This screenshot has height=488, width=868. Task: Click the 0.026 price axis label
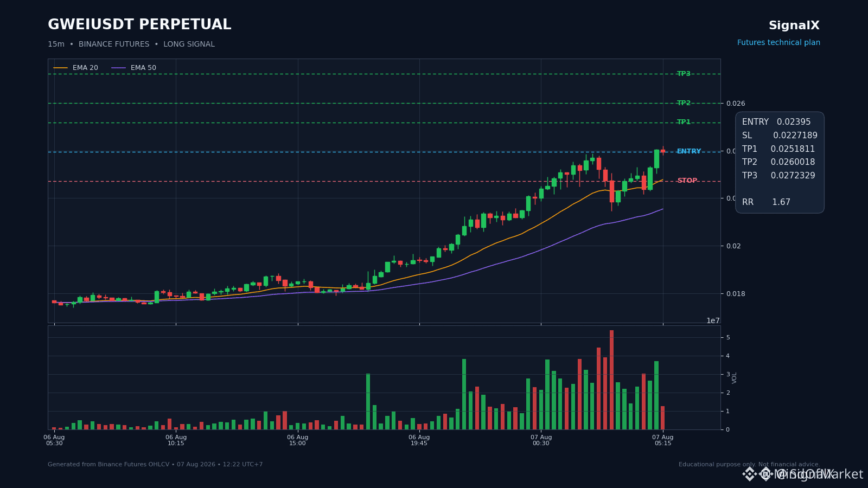[736, 104]
